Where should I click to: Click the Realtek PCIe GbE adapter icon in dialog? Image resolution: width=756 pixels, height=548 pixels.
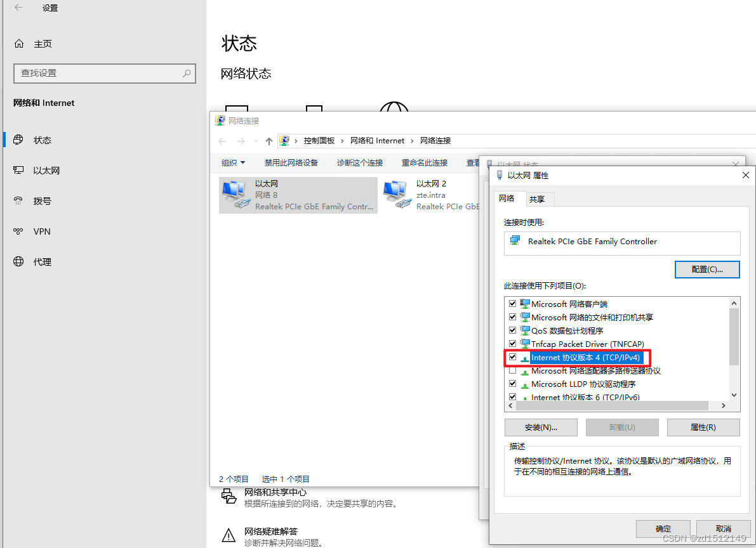(x=515, y=240)
